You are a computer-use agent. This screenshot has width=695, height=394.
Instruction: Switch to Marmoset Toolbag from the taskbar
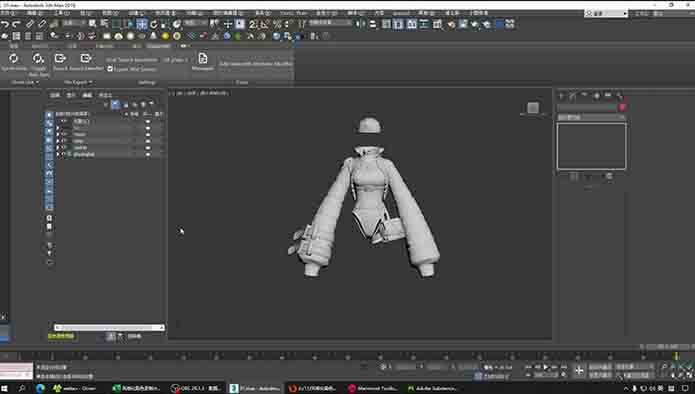pyautogui.click(x=373, y=388)
